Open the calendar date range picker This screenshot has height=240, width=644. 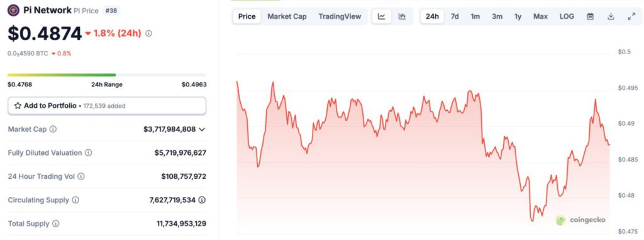tap(590, 16)
